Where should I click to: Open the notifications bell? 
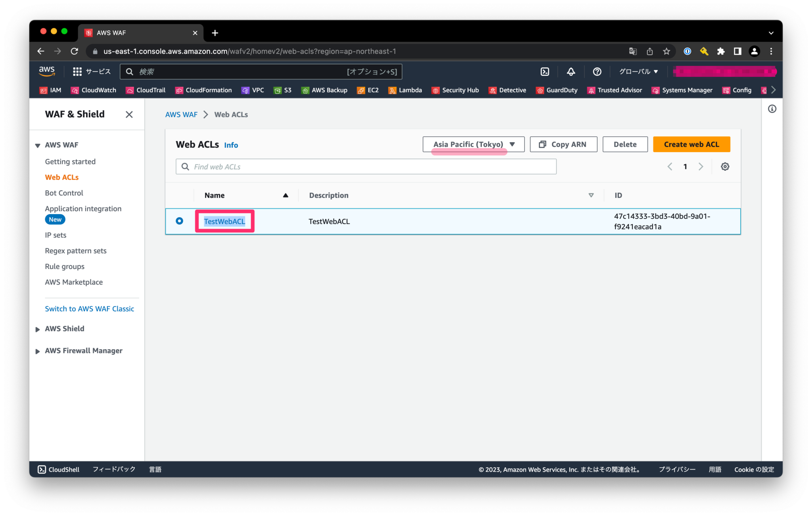(x=571, y=72)
